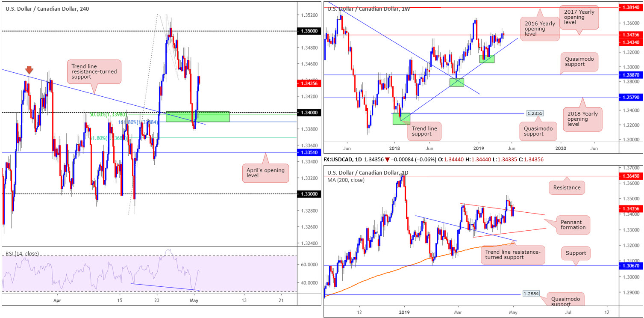Select the '161.80%(1.33884)' Fibonacci extension label
Screen dimensions: 644x318
pos(139,122)
